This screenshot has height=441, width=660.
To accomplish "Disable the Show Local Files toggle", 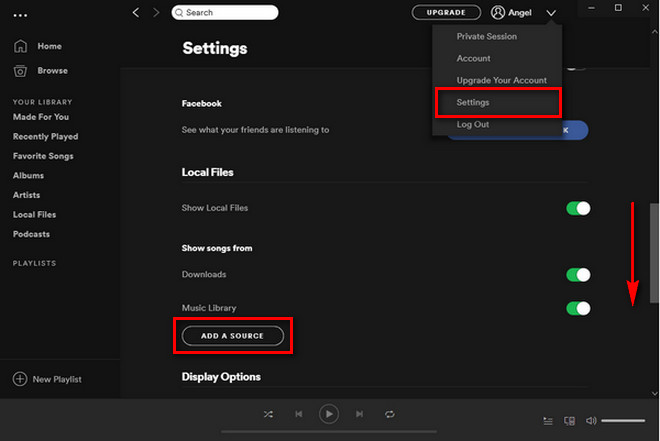I will 578,208.
